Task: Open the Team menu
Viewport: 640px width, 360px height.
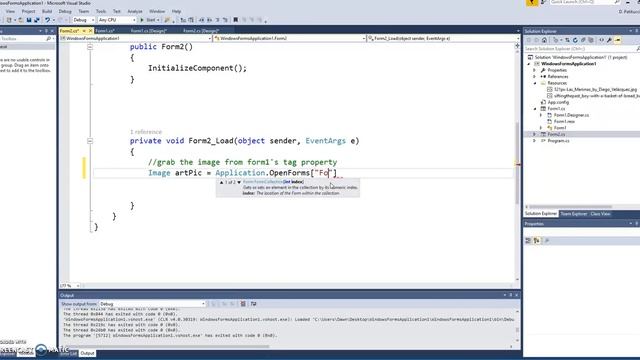Action: [83, 11]
